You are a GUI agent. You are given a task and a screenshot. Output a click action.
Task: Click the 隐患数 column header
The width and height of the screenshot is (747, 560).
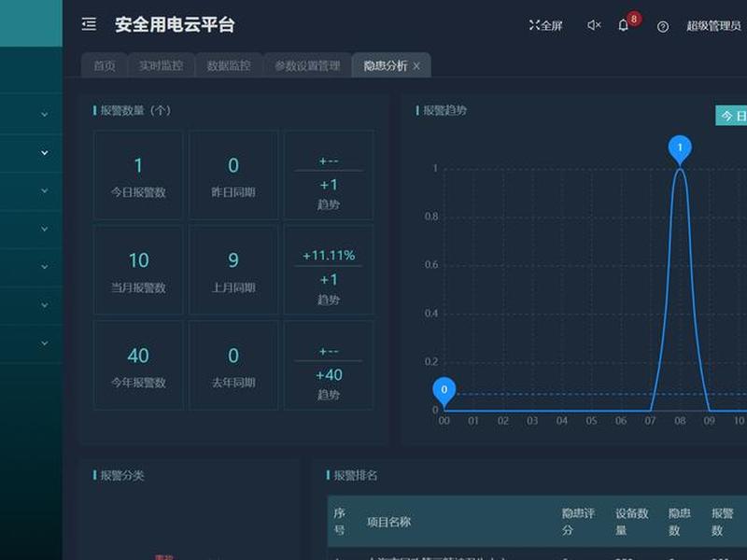680,522
